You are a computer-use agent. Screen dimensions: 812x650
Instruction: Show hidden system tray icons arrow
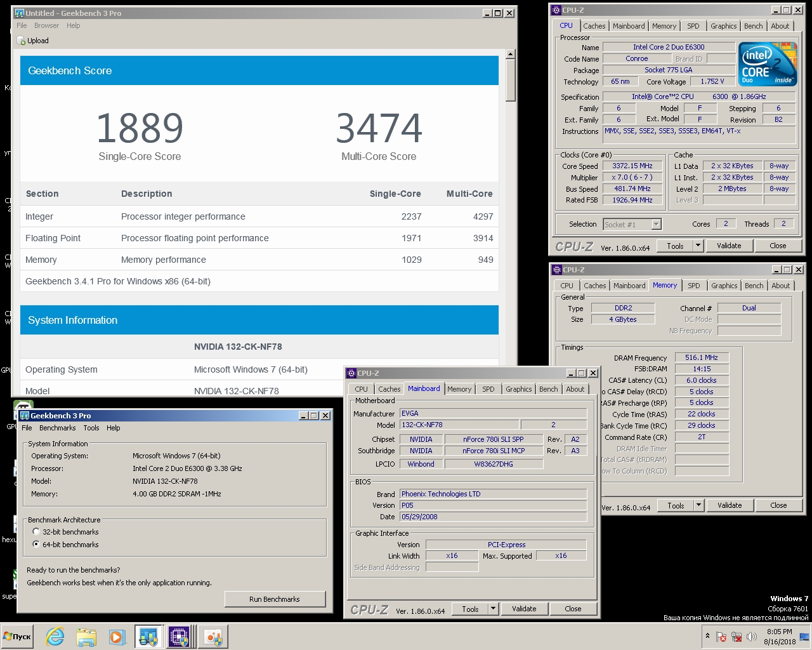707,636
